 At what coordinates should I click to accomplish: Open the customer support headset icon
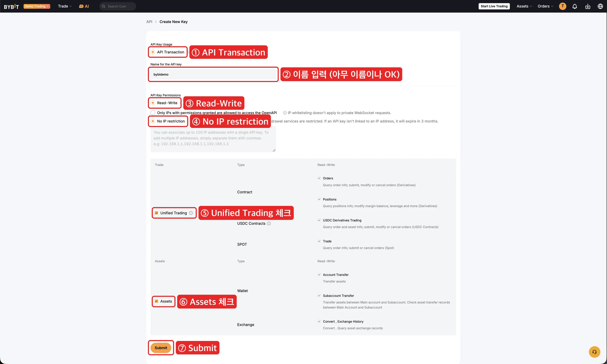[x=594, y=352]
